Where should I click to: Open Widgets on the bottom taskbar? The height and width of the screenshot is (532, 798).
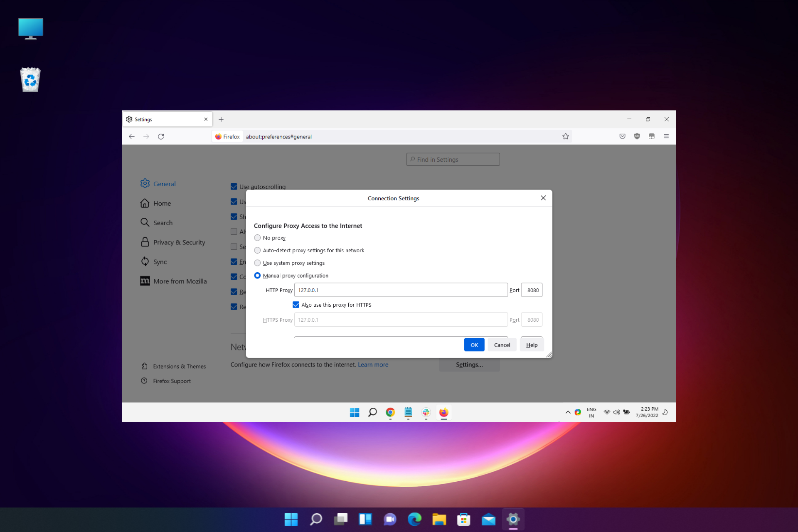pos(365,519)
